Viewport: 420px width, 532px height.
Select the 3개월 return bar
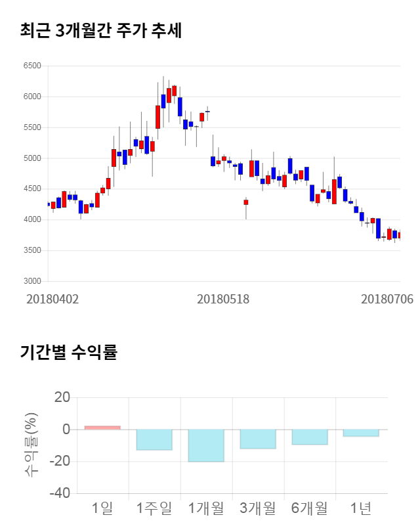point(258,439)
